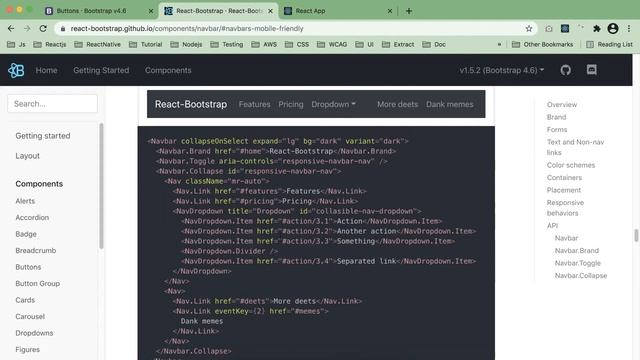Viewport: 640px width, 360px height.
Task: Open Carousel in the sidebar
Action: coord(30,316)
